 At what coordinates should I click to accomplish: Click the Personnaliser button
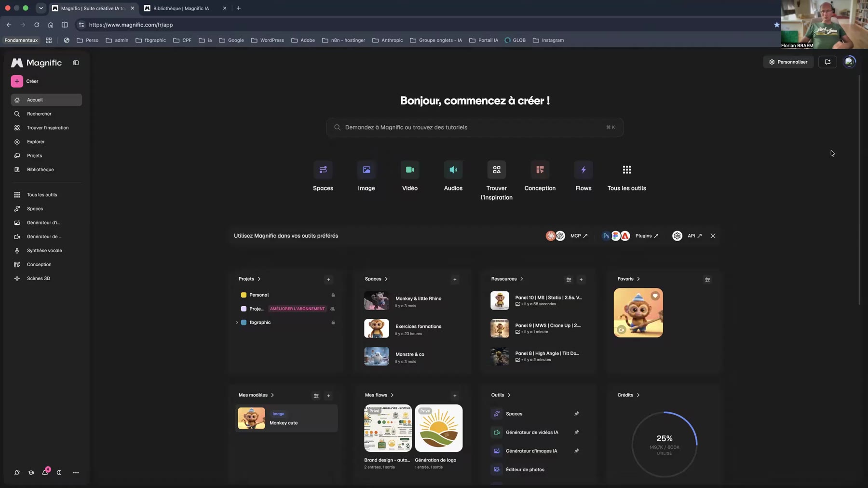[x=788, y=62]
